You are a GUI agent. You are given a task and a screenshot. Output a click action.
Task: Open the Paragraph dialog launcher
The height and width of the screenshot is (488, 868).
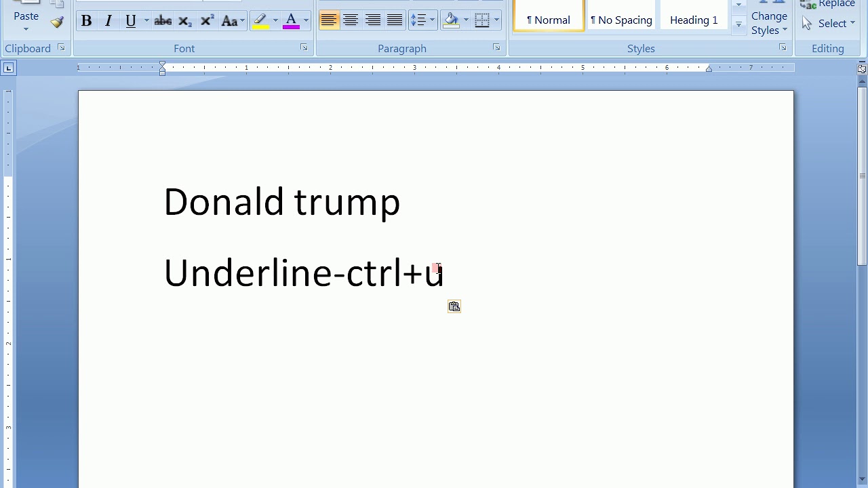coord(496,47)
